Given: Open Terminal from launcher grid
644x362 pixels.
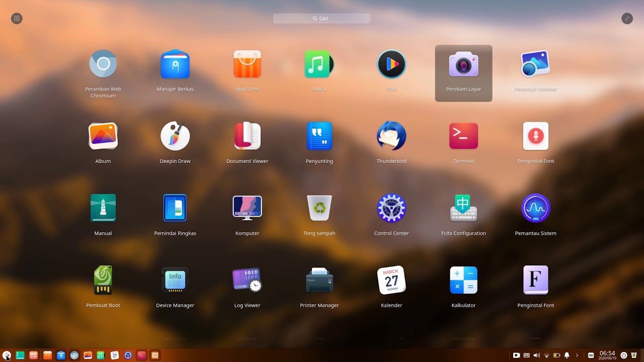Looking at the screenshot, I should pyautogui.click(x=463, y=136).
